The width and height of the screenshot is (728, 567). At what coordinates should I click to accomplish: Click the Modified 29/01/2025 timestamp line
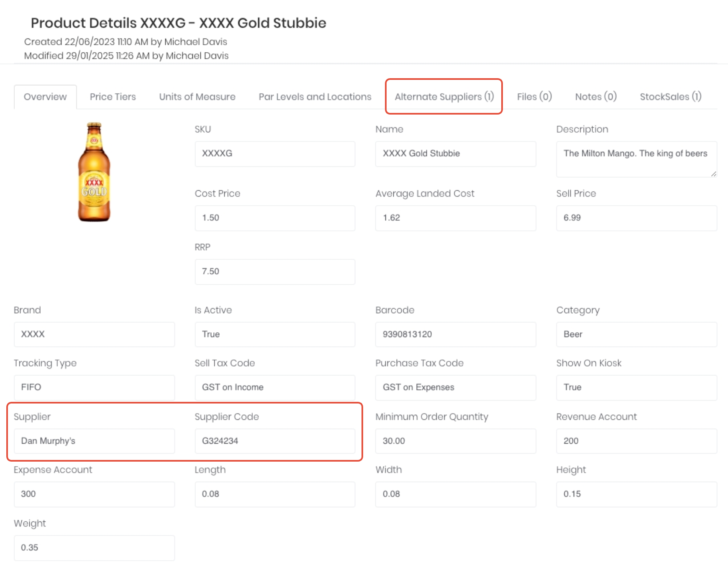pyautogui.click(x=126, y=56)
